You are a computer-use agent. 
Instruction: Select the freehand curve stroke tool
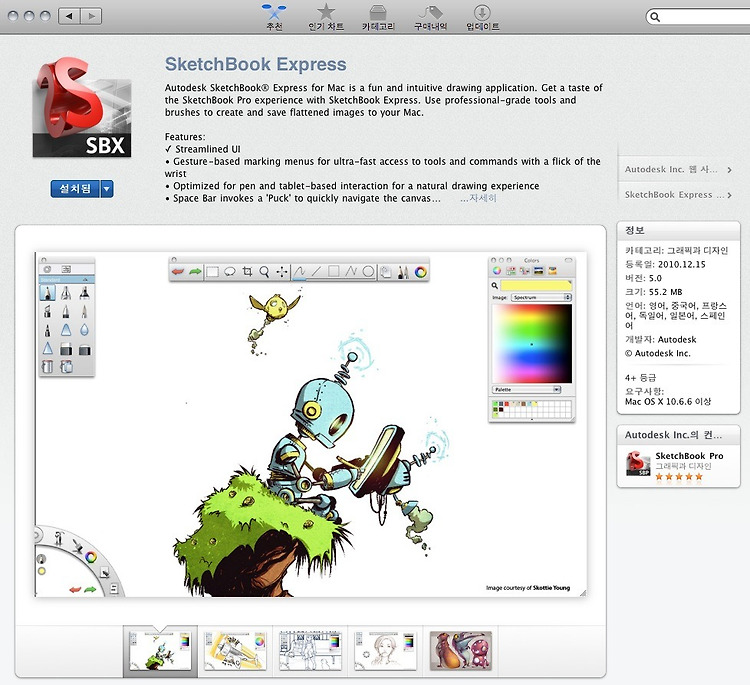(299, 272)
